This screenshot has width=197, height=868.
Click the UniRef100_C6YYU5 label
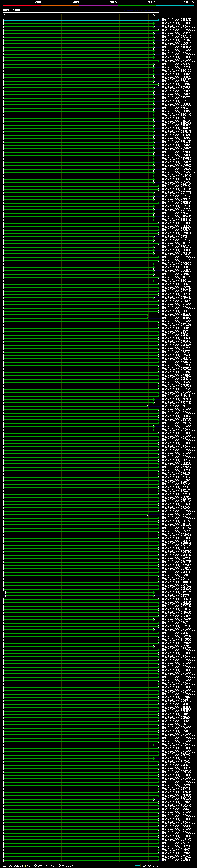click(x=176, y=67)
